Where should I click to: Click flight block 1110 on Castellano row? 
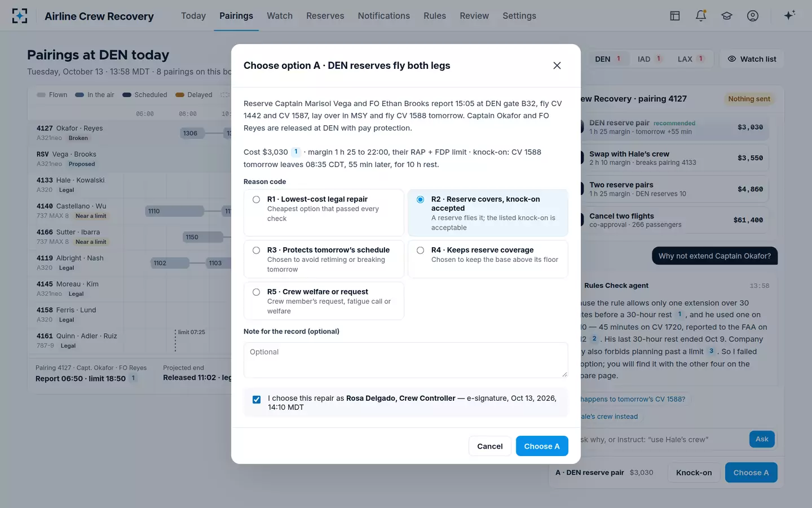point(174,211)
